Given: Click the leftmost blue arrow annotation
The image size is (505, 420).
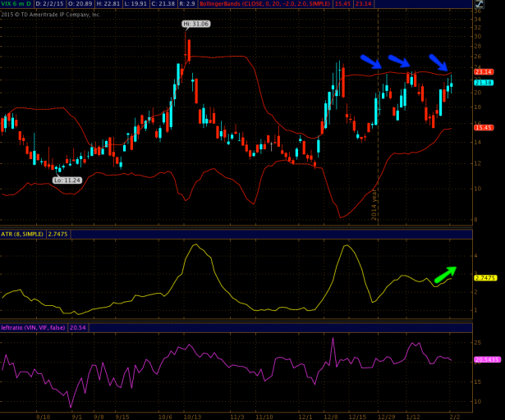Looking at the screenshot, I should (x=371, y=62).
